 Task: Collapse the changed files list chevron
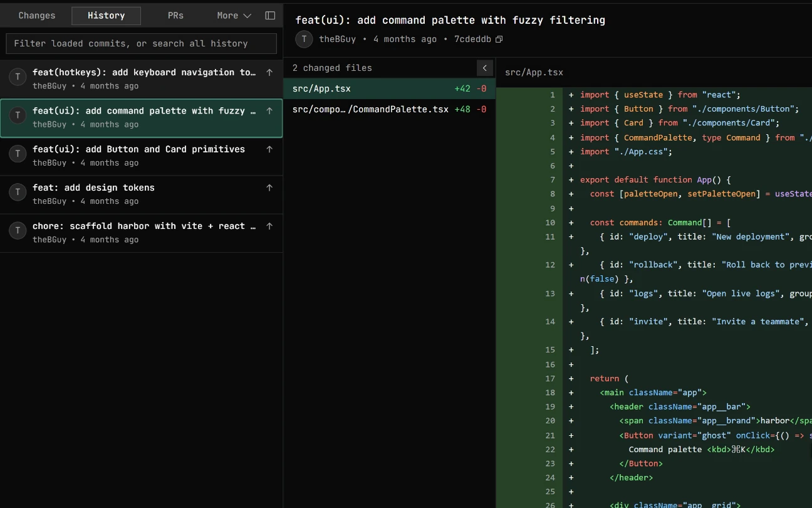(485, 68)
